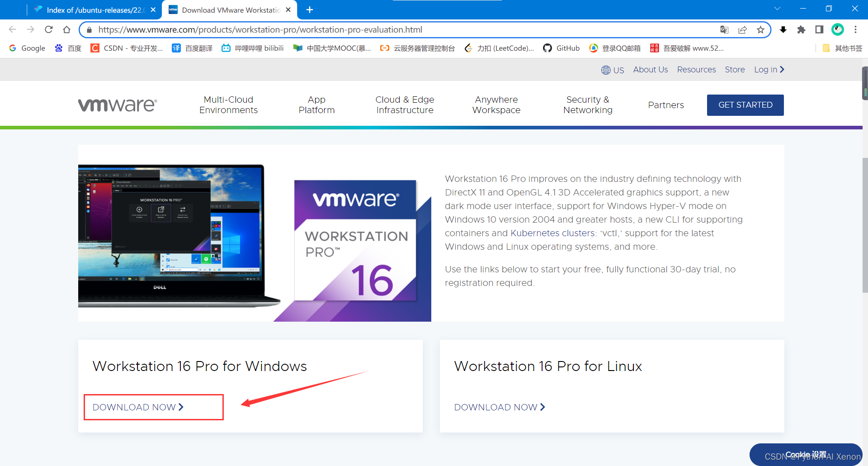Open the Cookie 设置 button
This screenshot has height=466, width=868.
pyautogui.click(x=806, y=455)
